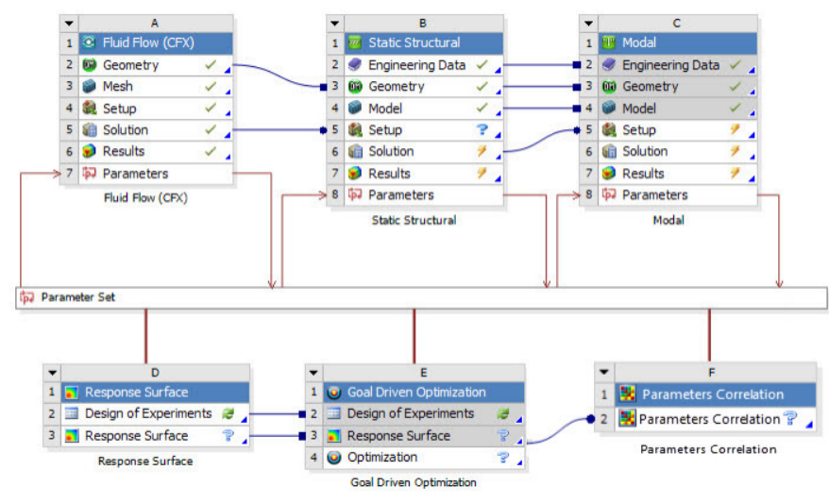Click Static Structural caption below system B
The width and height of the screenshot is (829, 504).
[x=414, y=220]
